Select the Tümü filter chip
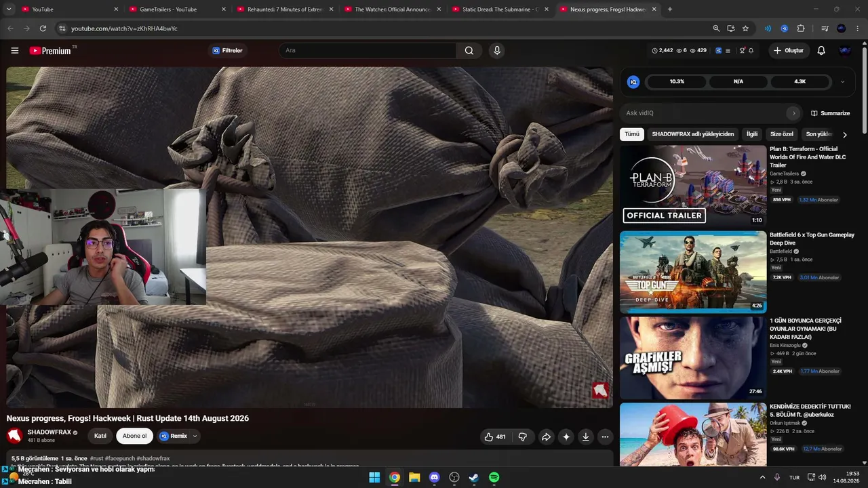 [632, 134]
